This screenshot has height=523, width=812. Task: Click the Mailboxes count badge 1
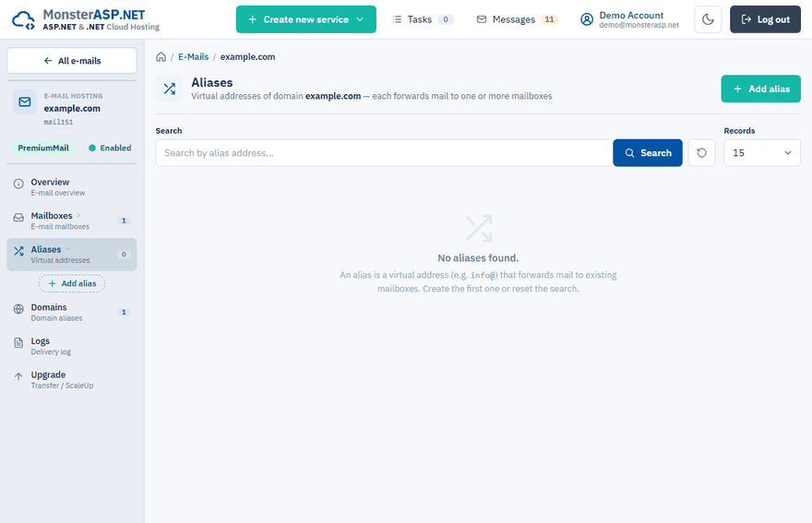tap(124, 220)
